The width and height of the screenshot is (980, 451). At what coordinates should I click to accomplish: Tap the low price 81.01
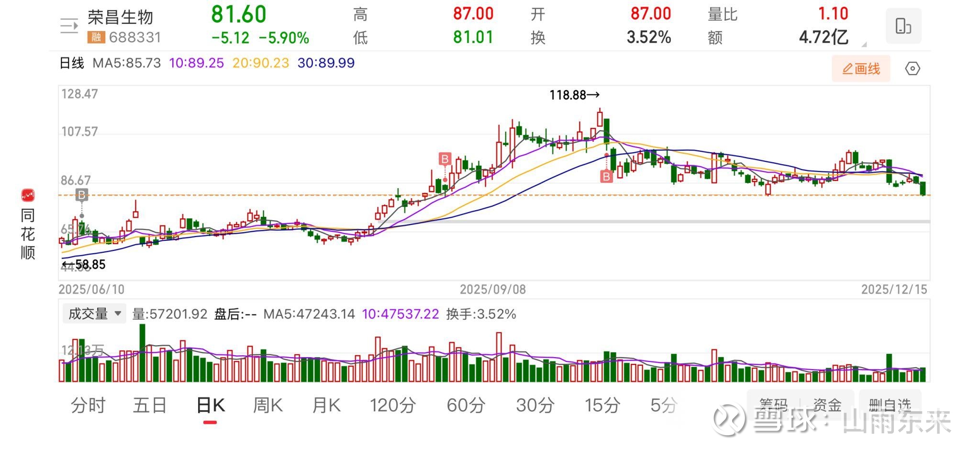(473, 37)
